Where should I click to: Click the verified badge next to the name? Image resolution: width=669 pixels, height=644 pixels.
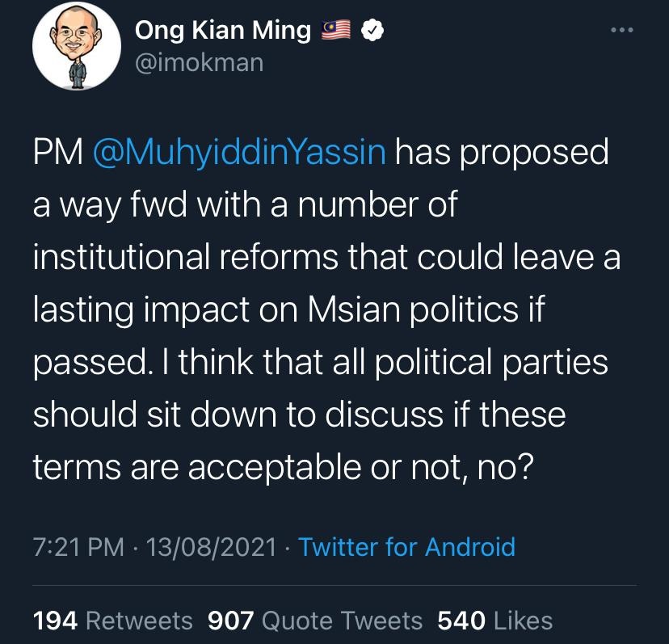pos(372,30)
